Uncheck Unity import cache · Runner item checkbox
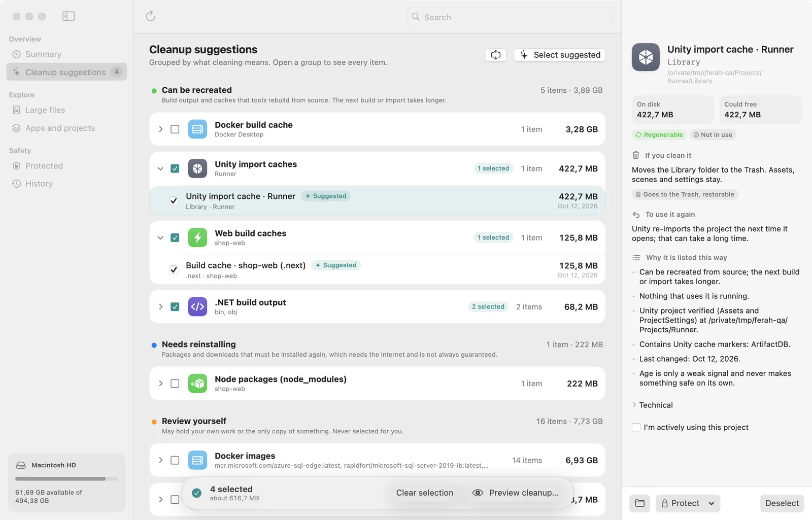The height and width of the screenshot is (520, 812). 174,200
